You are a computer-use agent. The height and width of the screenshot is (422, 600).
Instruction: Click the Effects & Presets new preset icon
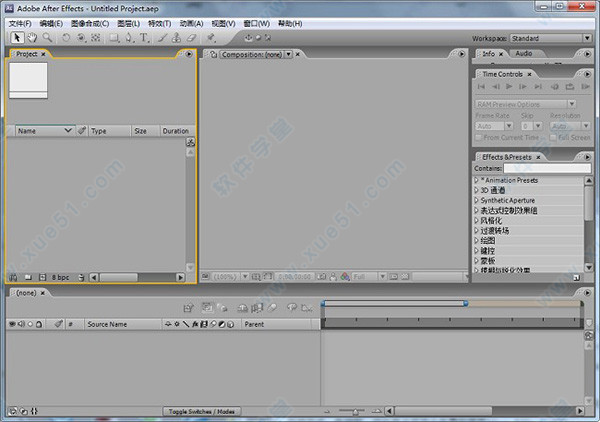click(577, 278)
